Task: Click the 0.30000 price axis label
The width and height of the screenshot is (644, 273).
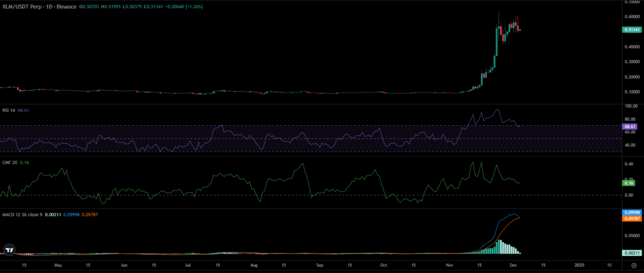Action: tap(633, 62)
